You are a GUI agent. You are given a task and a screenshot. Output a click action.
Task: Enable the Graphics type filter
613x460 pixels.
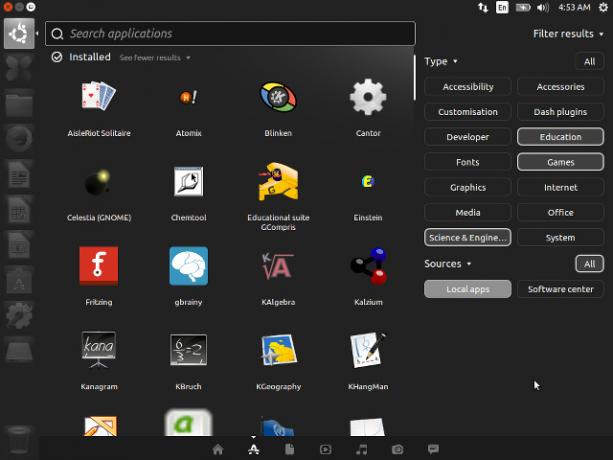pyautogui.click(x=468, y=187)
